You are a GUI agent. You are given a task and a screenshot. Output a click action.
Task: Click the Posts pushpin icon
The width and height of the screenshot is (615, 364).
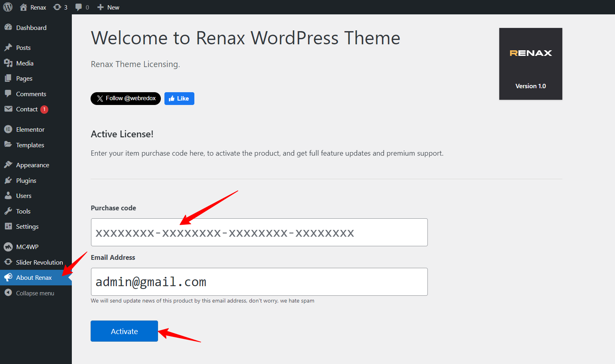click(8, 47)
